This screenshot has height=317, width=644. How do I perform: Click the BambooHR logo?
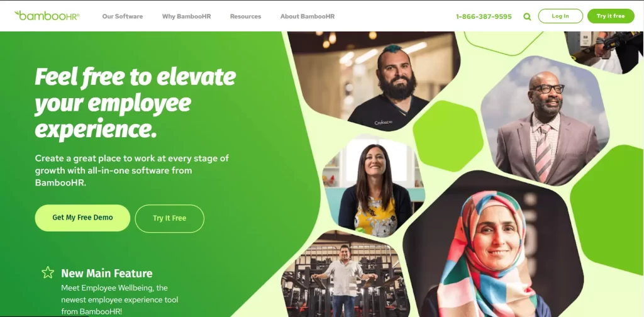click(47, 16)
